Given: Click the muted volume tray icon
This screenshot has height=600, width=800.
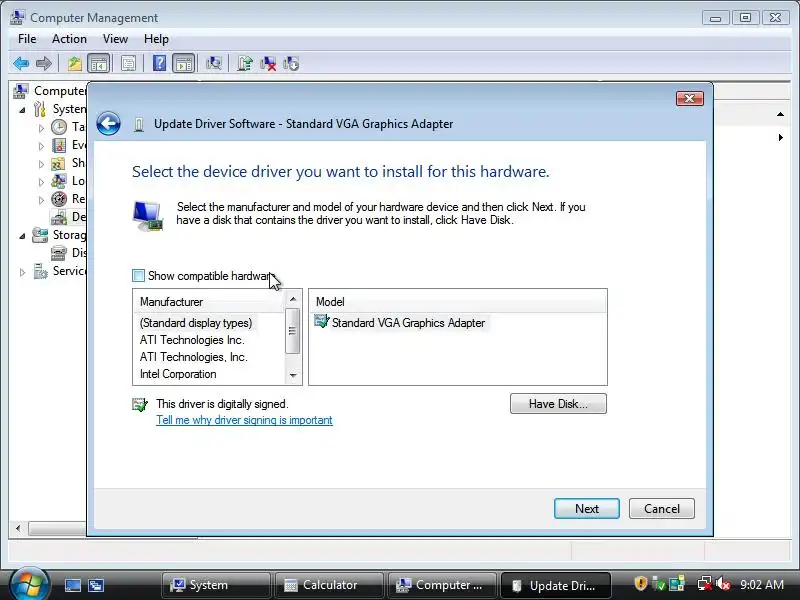Looking at the screenshot, I should click(x=722, y=584).
